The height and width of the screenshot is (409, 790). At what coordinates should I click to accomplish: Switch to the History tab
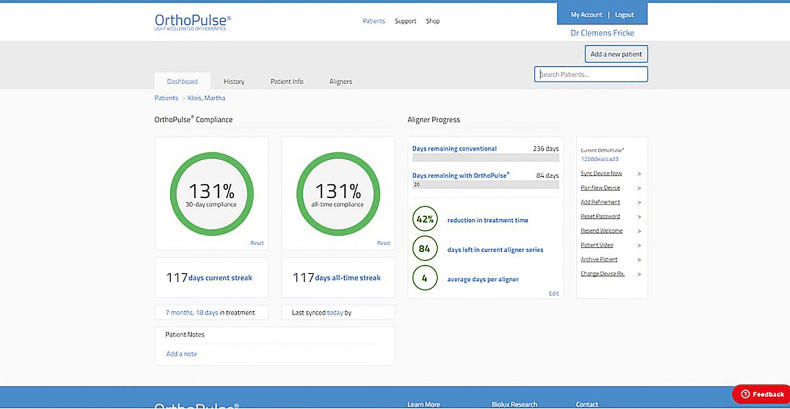[234, 81]
